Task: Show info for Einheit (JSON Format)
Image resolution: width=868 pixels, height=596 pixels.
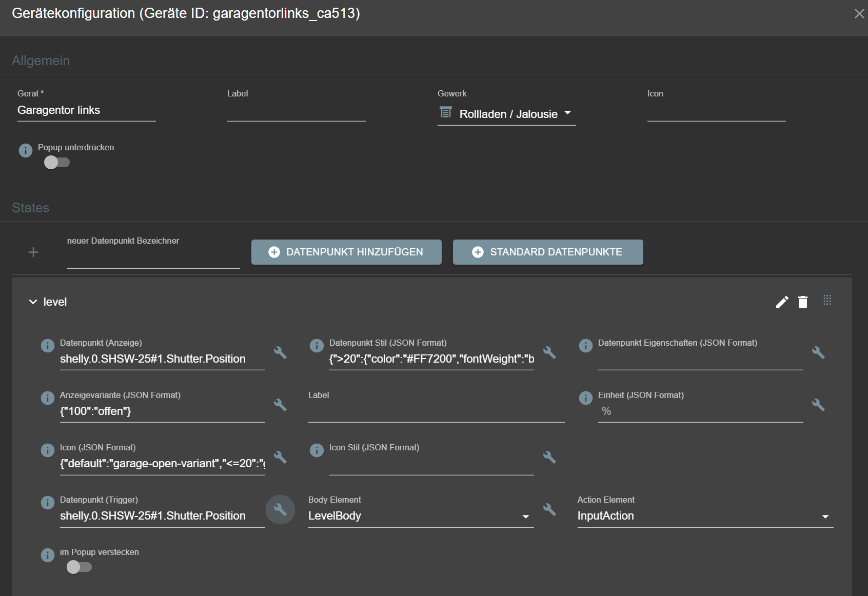Action: [586, 398]
